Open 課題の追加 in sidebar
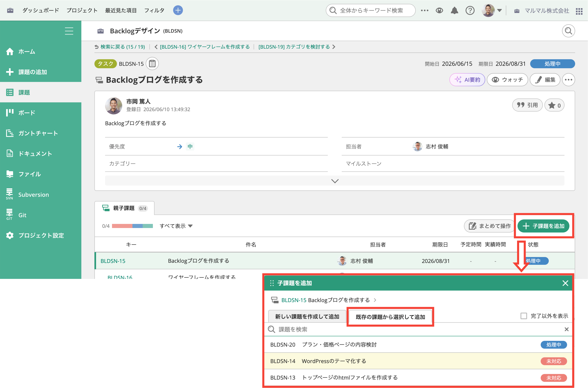 [x=41, y=72]
